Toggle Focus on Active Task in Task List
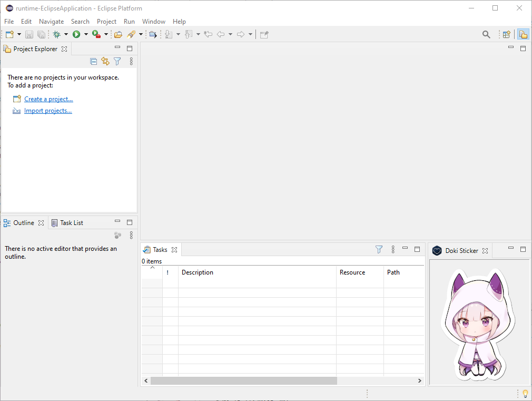Image resolution: width=532 pixels, height=401 pixels. [x=117, y=235]
